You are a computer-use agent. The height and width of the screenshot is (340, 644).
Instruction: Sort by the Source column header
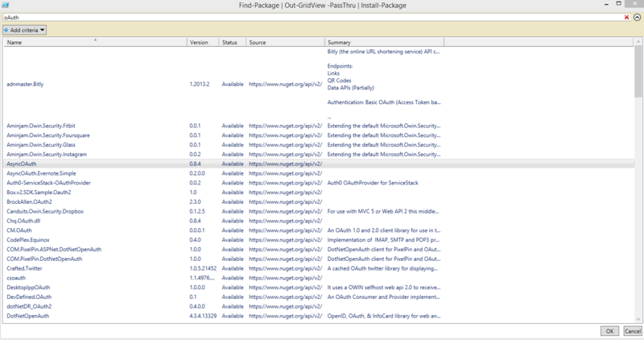pyautogui.click(x=286, y=42)
